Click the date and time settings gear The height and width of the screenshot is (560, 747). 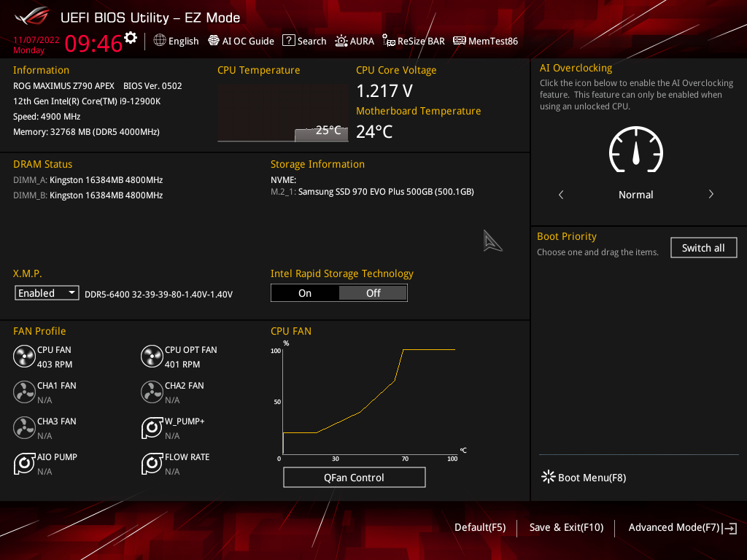click(x=131, y=37)
